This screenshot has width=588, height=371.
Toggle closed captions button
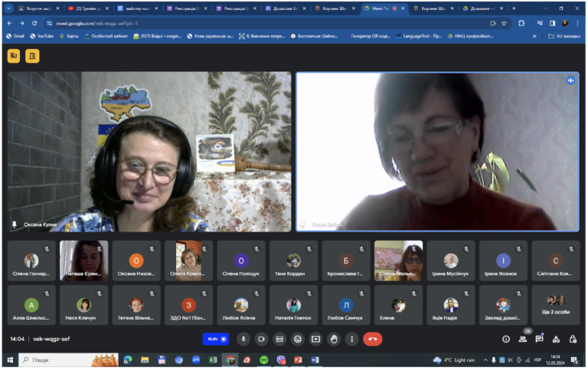(x=279, y=339)
